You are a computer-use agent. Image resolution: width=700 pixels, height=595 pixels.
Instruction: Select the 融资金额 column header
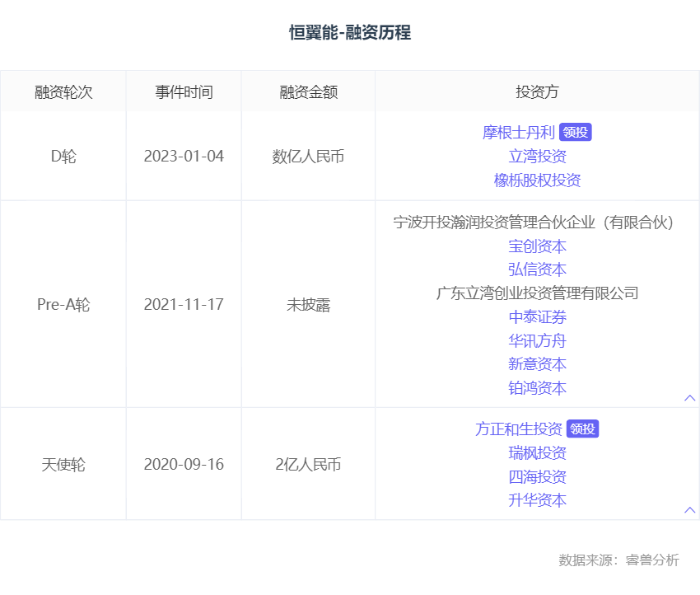tap(309, 92)
